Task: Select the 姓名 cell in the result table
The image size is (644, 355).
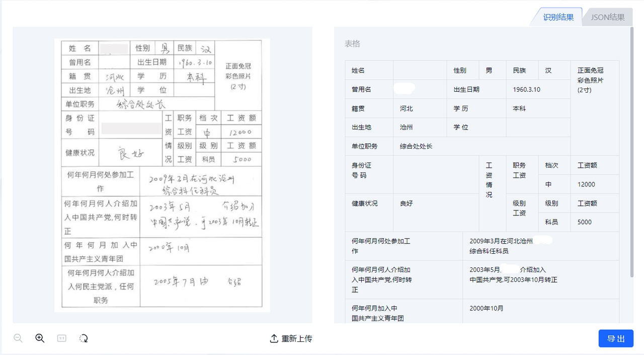Action: 369,70
